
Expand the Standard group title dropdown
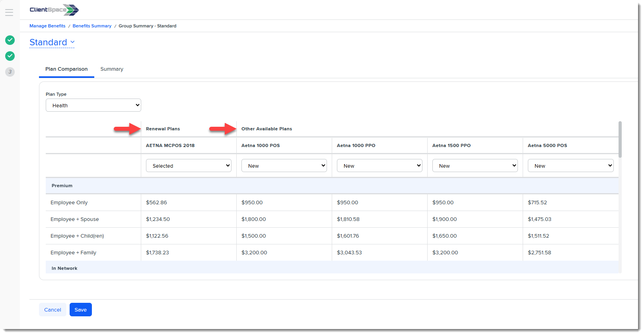click(52, 42)
